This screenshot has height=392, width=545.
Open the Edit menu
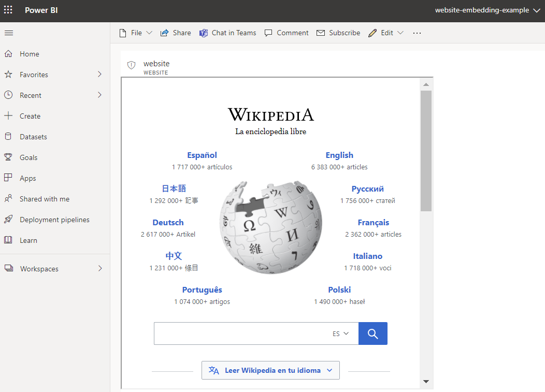point(386,33)
